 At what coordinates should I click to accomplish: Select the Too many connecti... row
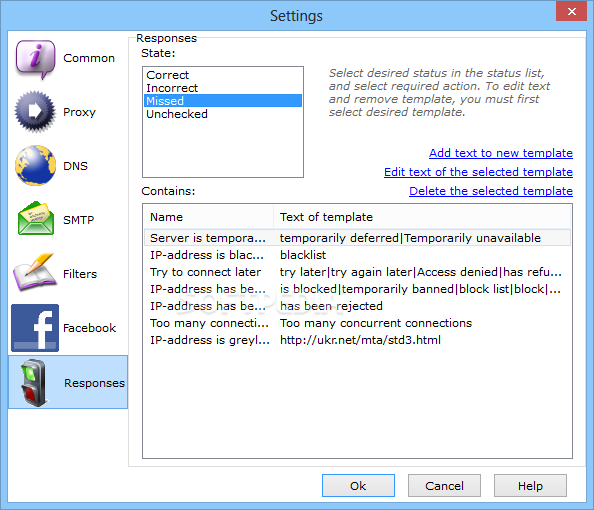coord(357,323)
